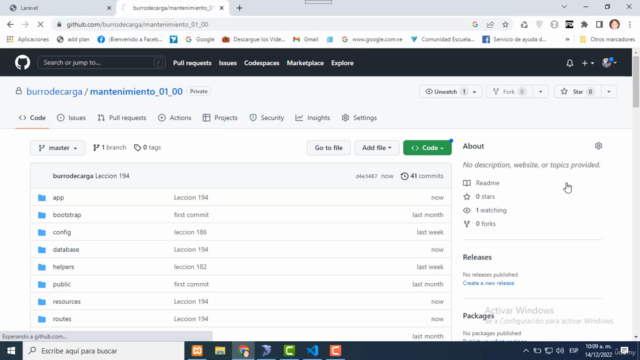This screenshot has width=640, height=360.
Task: View the 0 tags link
Action: (147, 147)
